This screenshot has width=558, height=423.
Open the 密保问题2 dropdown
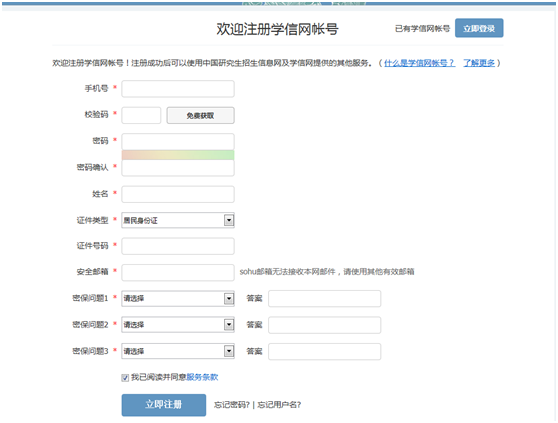(178, 324)
